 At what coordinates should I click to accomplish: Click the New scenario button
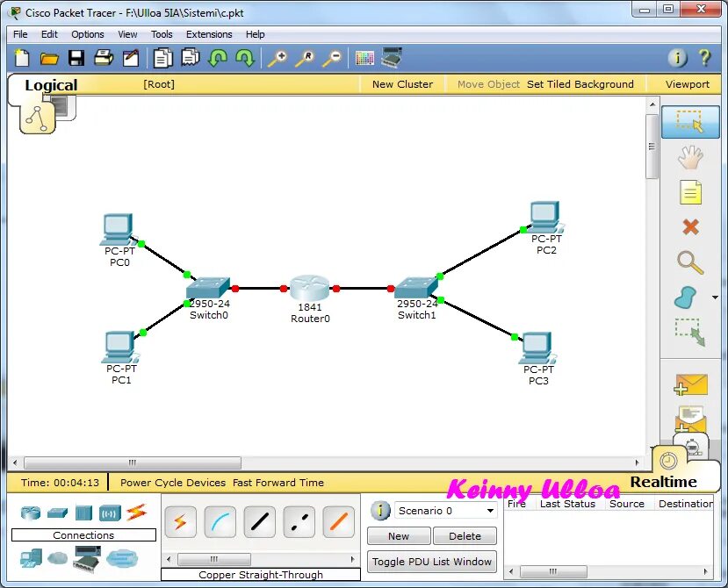click(x=399, y=536)
